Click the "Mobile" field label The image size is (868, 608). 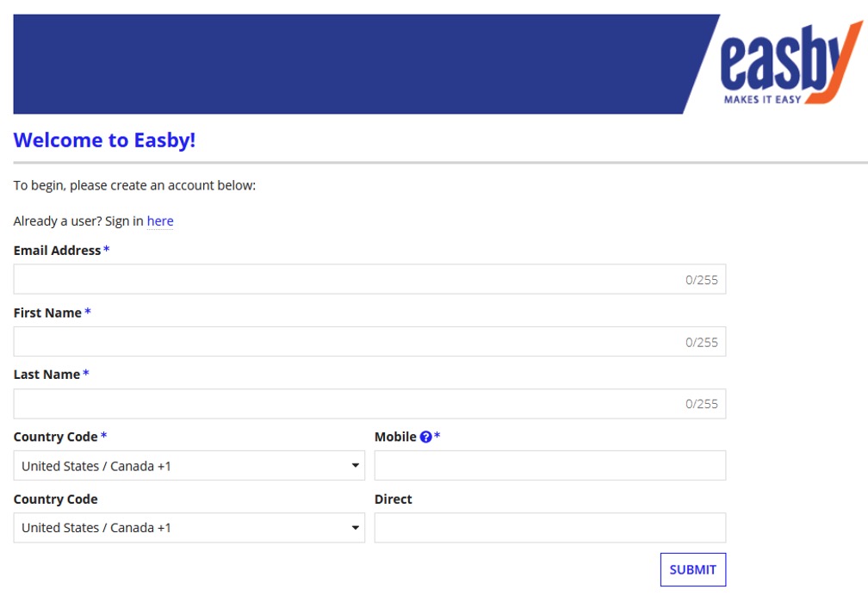pos(395,437)
